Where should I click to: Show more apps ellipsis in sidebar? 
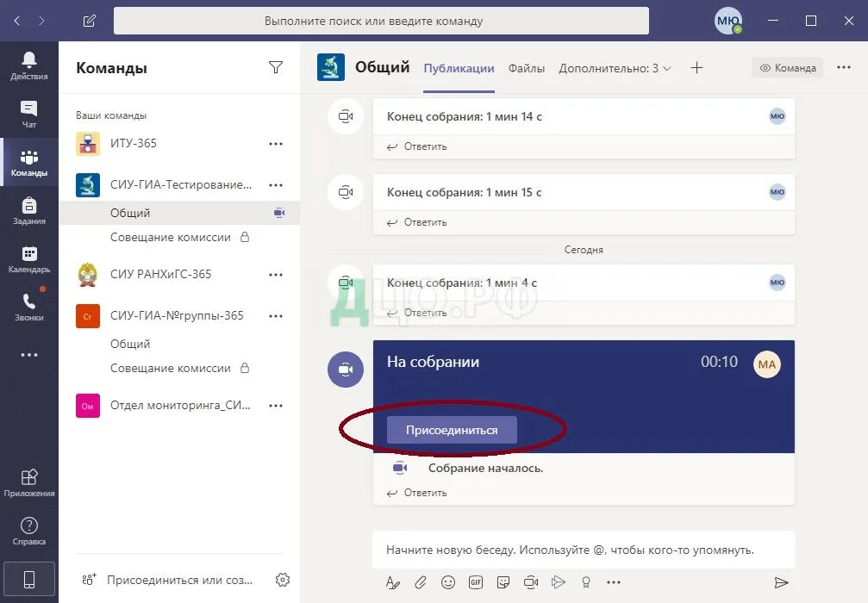[x=28, y=355]
